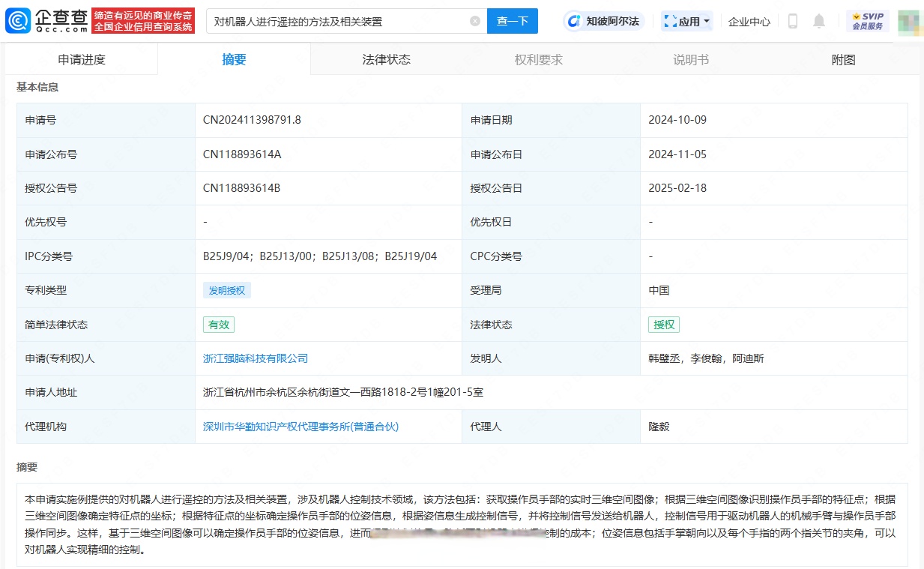The image size is (924, 569).
Task: Select receiving office 中国
Action: (659, 290)
